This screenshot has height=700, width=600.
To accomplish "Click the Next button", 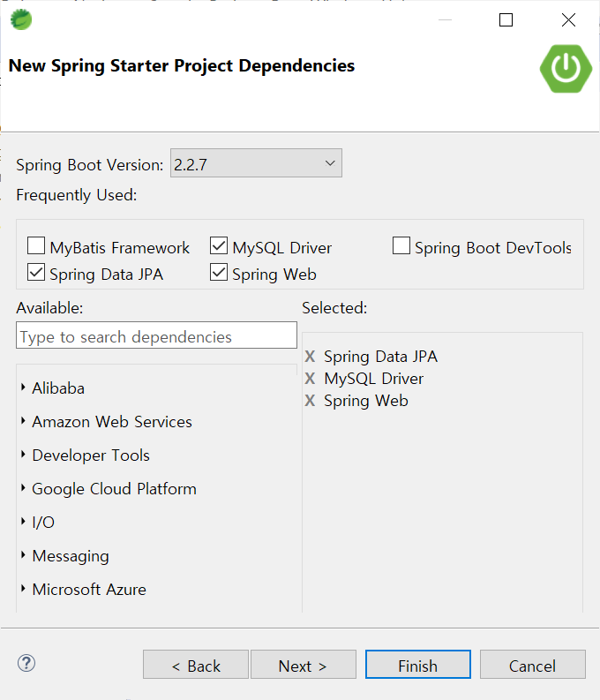I will 304,665.
